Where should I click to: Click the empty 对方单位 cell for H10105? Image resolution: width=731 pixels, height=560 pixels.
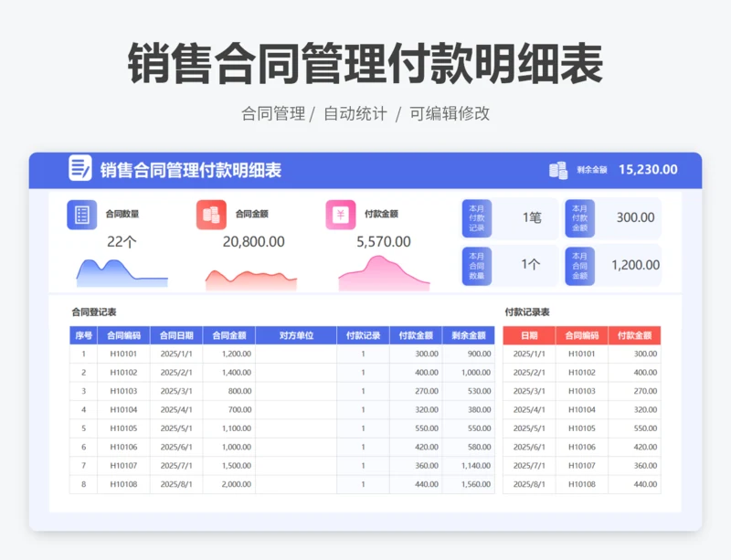click(x=296, y=428)
